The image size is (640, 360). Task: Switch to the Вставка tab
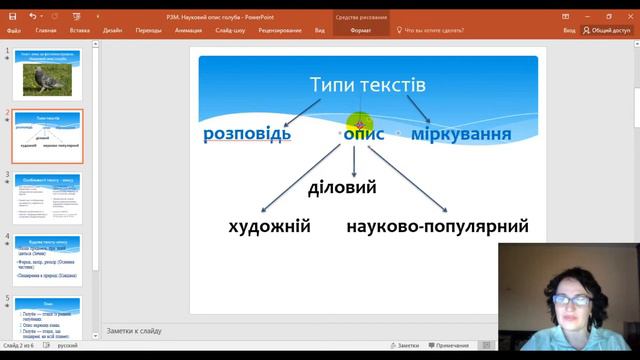[x=80, y=30]
